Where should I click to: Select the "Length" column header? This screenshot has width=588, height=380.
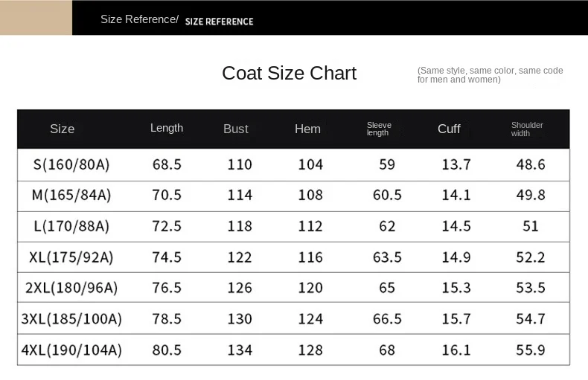[x=167, y=128]
